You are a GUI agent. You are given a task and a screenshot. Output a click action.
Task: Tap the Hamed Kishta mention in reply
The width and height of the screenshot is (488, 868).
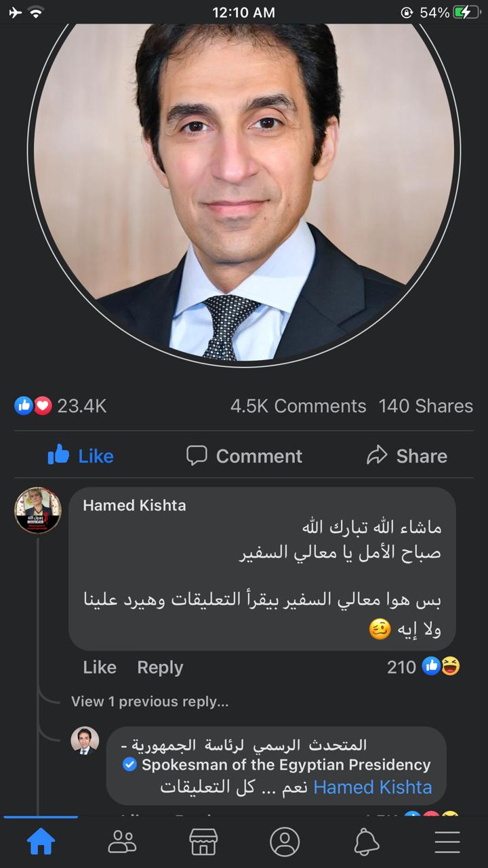pyautogui.click(x=373, y=787)
